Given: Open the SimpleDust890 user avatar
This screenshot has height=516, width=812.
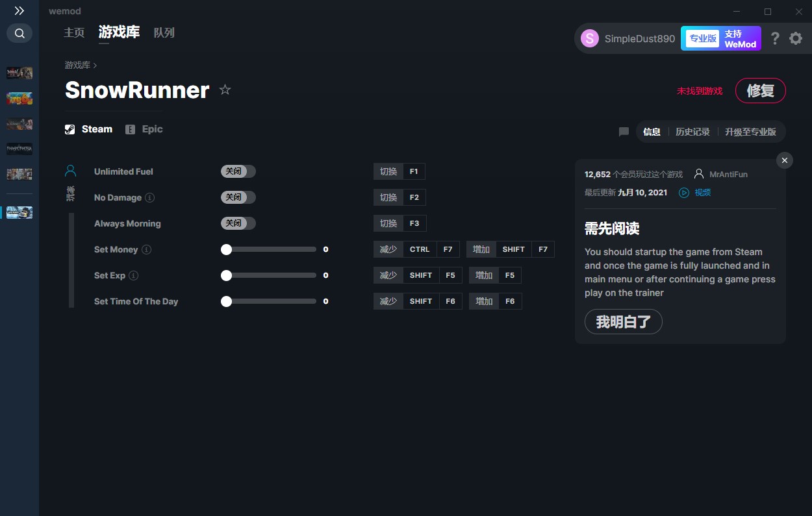Looking at the screenshot, I should [589, 38].
